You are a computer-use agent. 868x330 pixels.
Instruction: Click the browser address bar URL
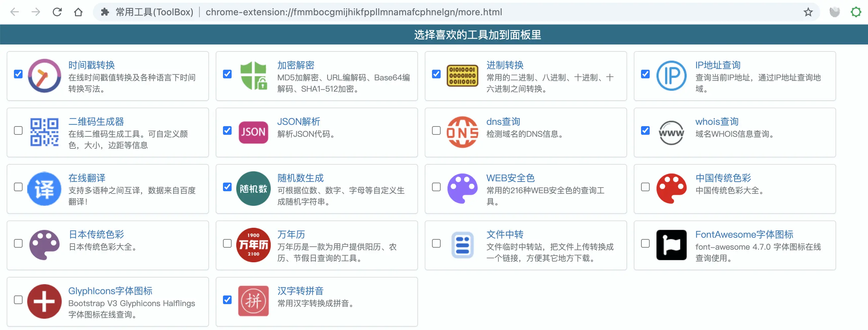353,13
